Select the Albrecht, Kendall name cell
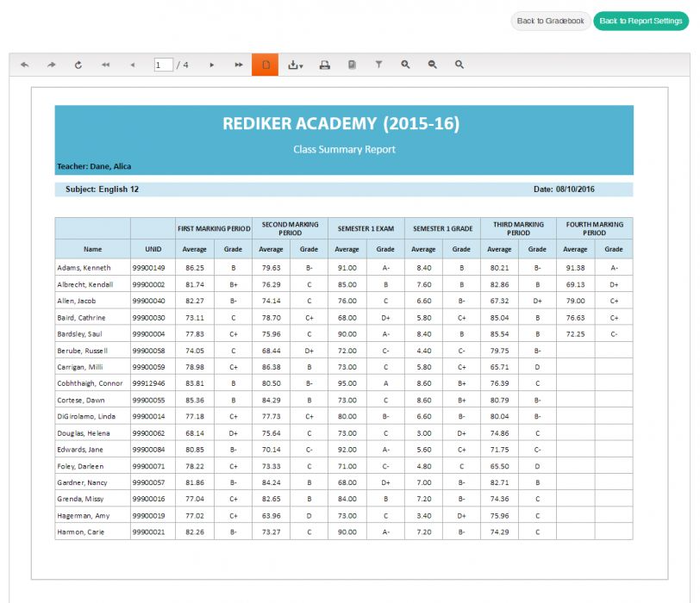Image resolution: width=700 pixels, height=603 pixels. [x=93, y=284]
